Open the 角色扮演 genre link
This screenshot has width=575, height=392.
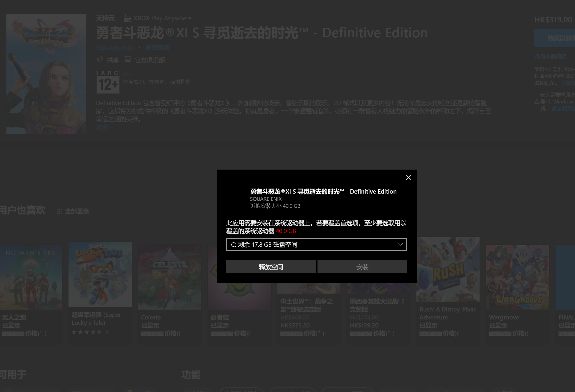[x=158, y=48]
